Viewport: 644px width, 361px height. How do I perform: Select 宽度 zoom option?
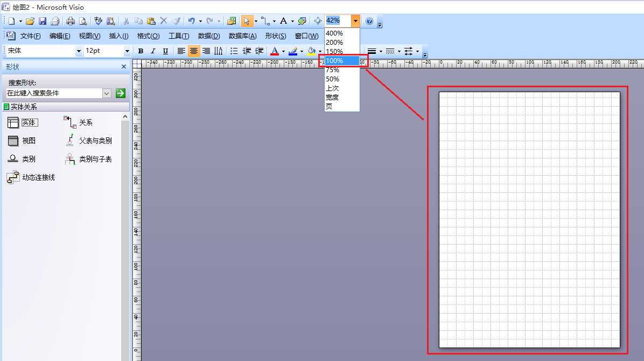pyautogui.click(x=342, y=97)
